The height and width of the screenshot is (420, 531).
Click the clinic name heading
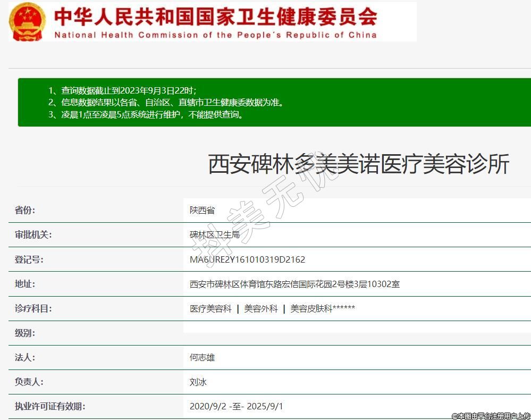point(358,164)
